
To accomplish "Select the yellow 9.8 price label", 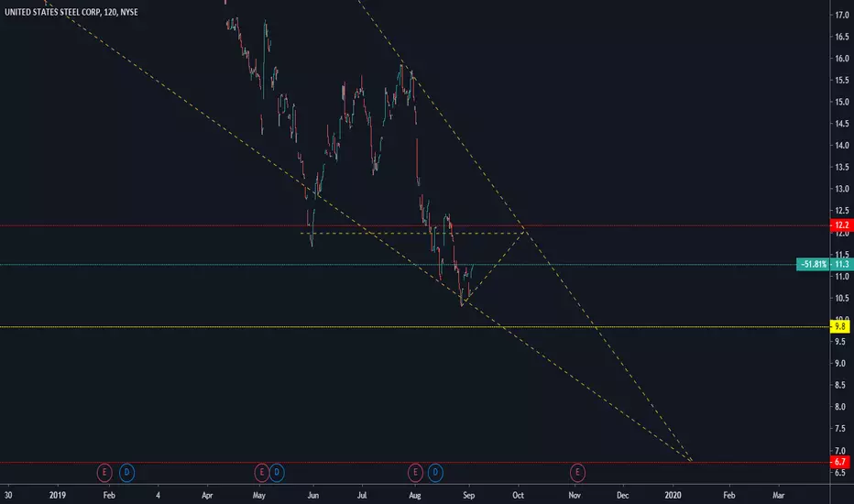I will pos(840,326).
